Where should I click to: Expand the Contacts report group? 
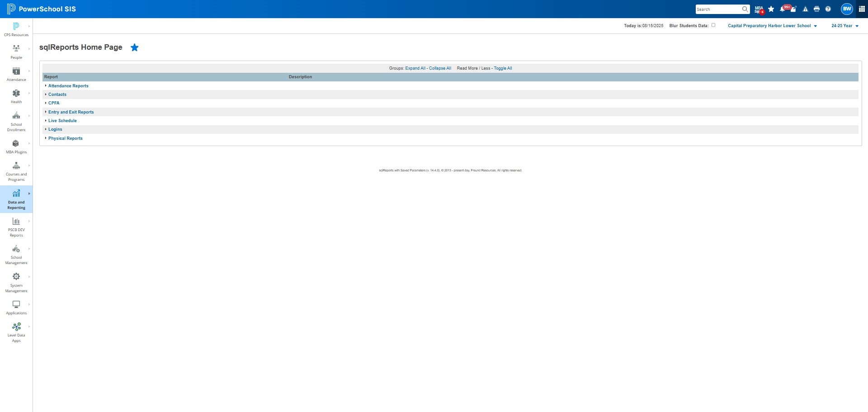click(57, 95)
